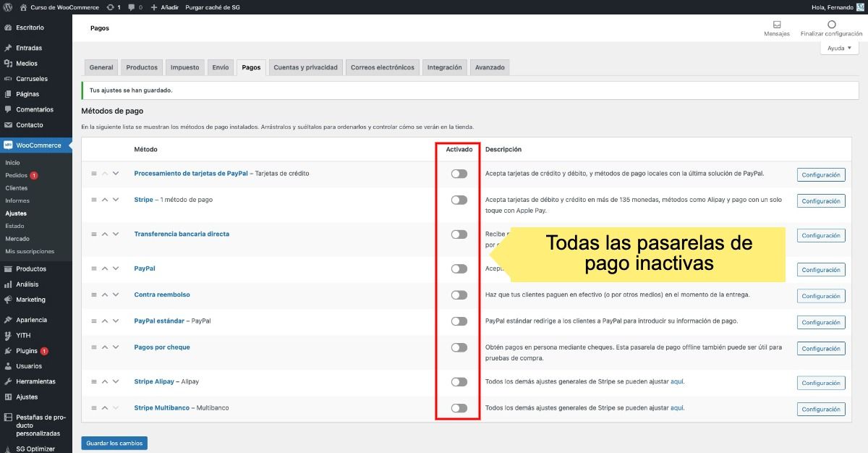
Task: Open the Correos electrónicos tab
Action: point(382,67)
